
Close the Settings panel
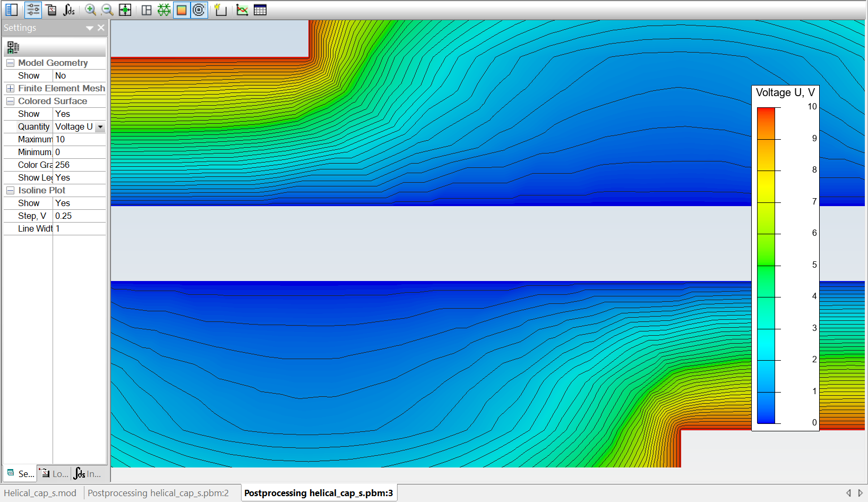click(101, 28)
